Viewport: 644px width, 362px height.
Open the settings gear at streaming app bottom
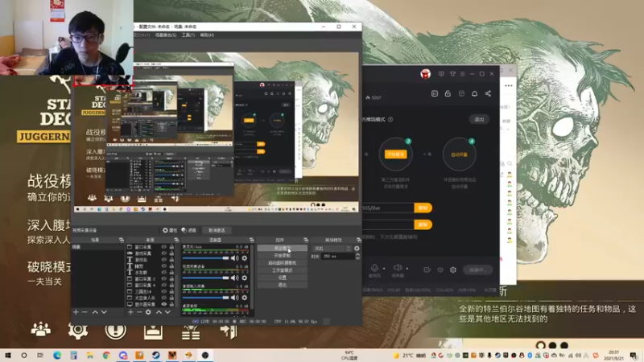(453, 269)
